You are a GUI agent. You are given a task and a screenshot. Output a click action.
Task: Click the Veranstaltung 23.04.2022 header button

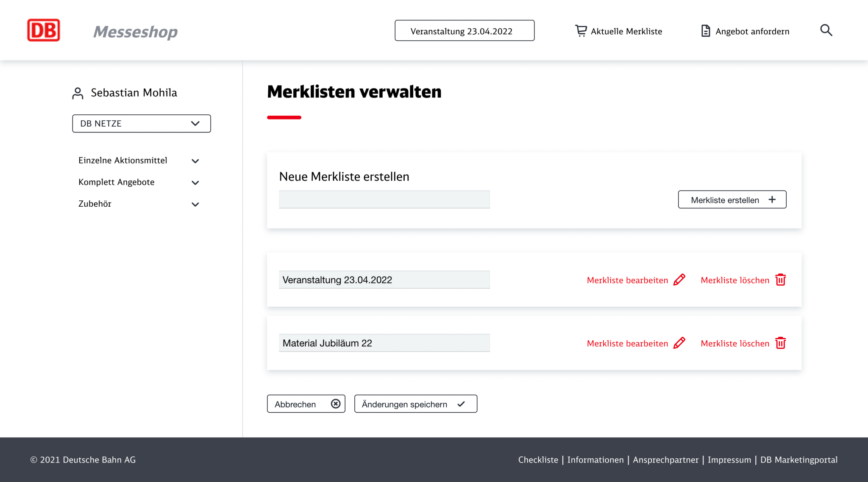(x=464, y=30)
